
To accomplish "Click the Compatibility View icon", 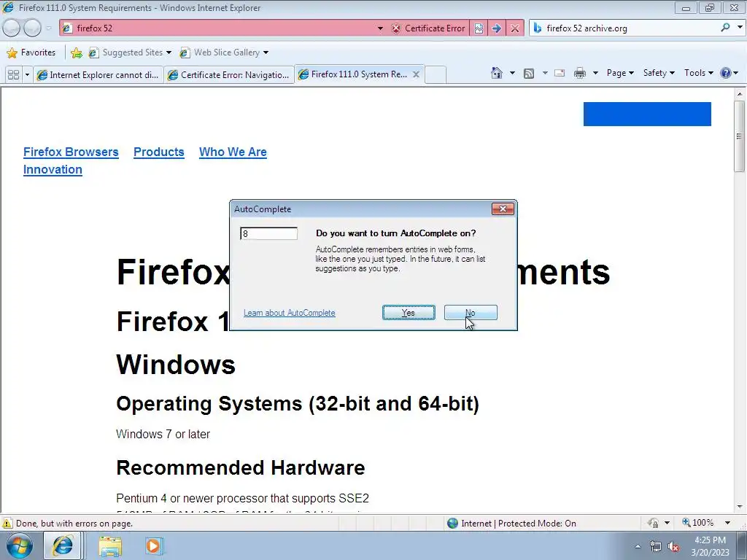I will tap(479, 28).
